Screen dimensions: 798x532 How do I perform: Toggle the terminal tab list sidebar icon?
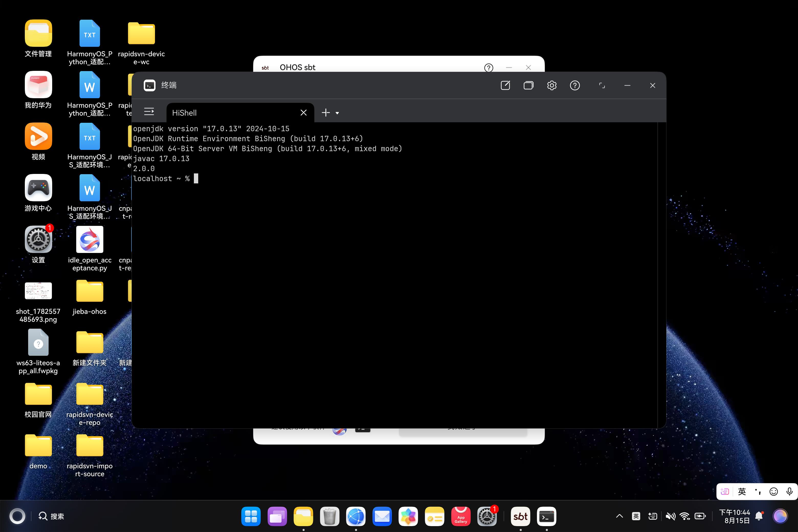click(149, 112)
